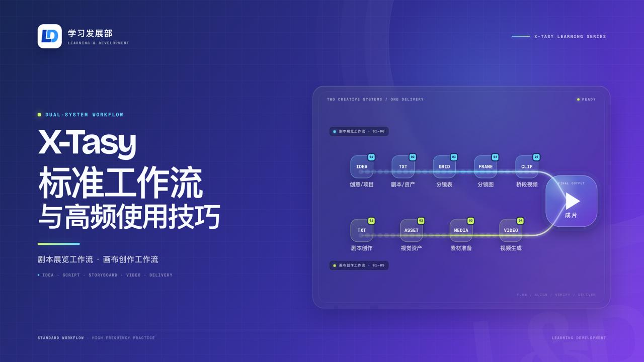The width and height of the screenshot is (644, 362).
Task: Select the VIDEO node tile
Action: 511,230
